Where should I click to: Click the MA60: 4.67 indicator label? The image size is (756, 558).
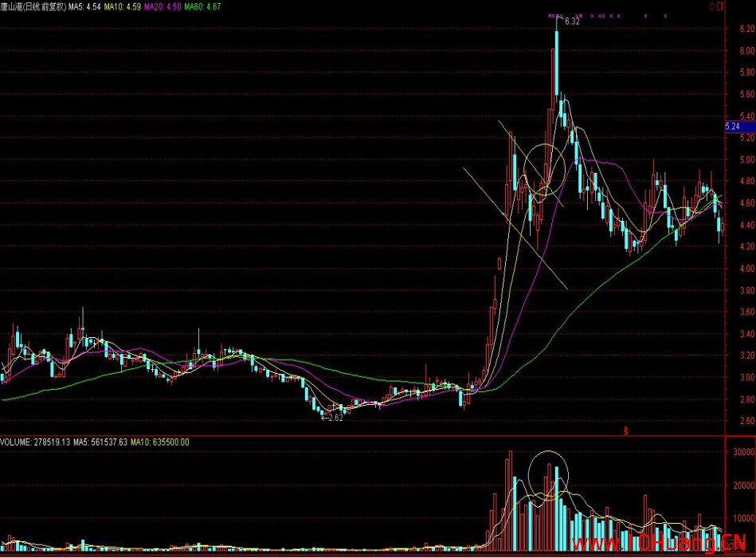tap(202, 6)
